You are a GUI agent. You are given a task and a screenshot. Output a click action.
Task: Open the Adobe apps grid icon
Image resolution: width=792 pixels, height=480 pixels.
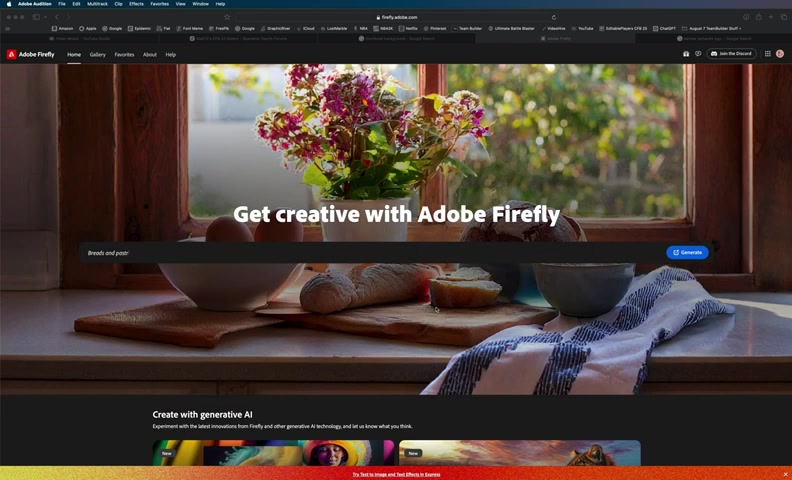(x=767, y=54)
